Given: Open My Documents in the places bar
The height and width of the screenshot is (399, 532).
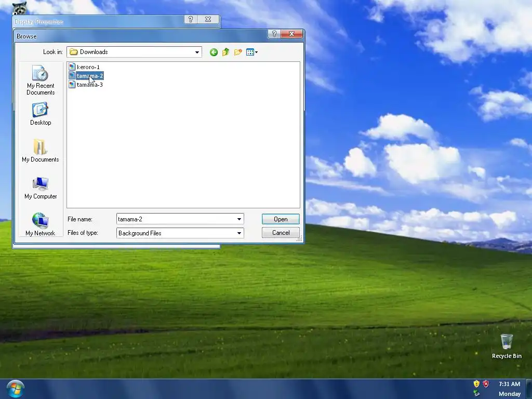Looking at the screenshot, I should click(41, 151).
